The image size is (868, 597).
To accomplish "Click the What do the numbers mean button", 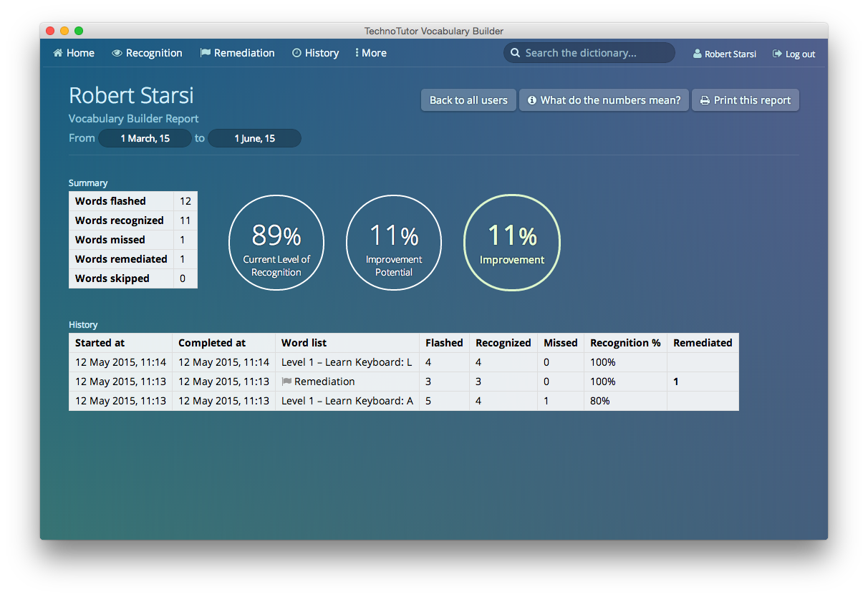I will 604,99.
